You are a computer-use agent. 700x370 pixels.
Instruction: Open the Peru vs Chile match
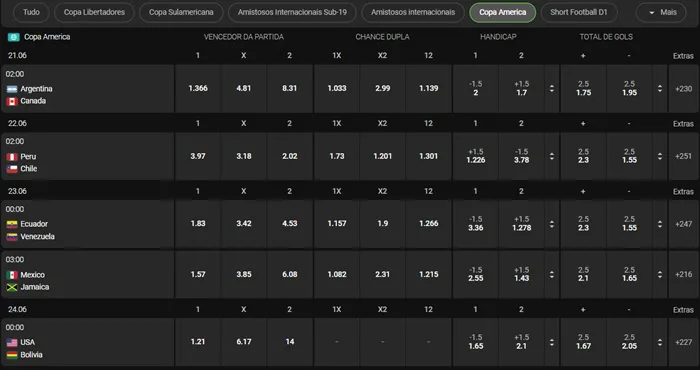[x=88, y=156]
